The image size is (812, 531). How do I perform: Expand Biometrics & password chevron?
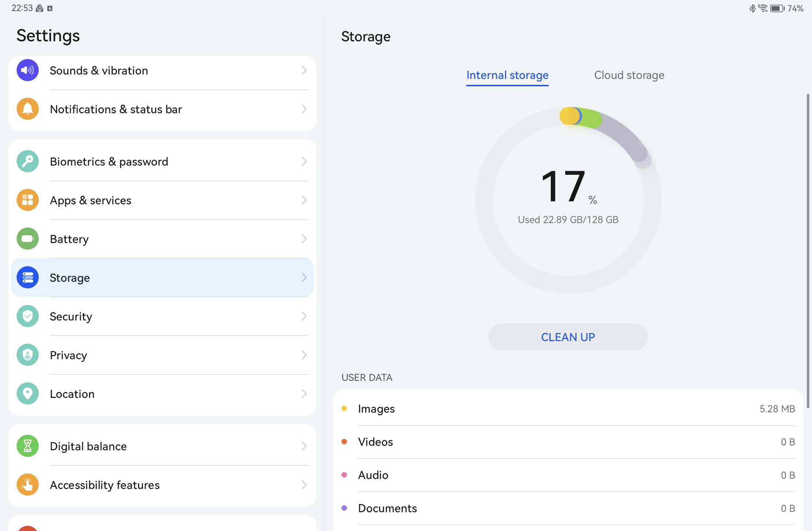pyautogui.click(x=304, y=161)
